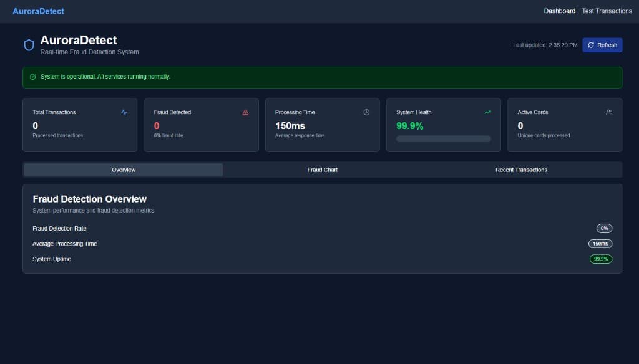Click the 'Average Processing Time' row label
Viewport: 639px width, 364px height.
click(x=65, y=244)
